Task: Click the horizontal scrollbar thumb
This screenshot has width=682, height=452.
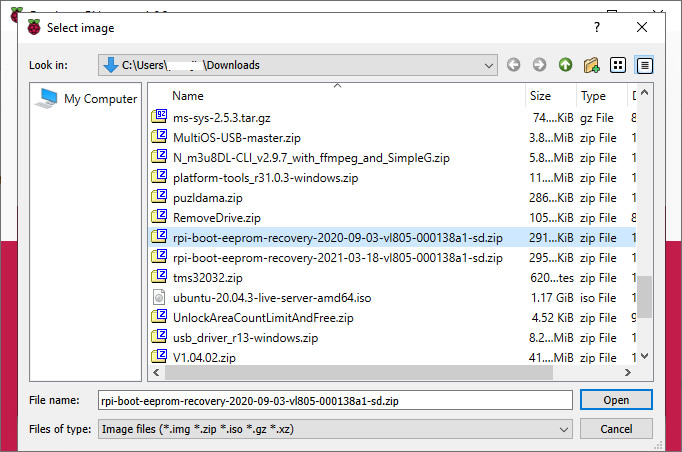Action: coord(359,372)
